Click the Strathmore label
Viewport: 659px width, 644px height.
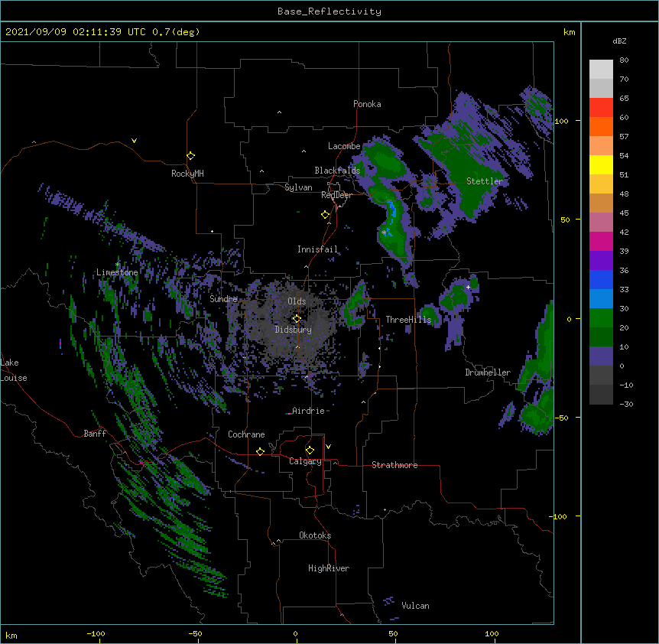coord(394,465)
